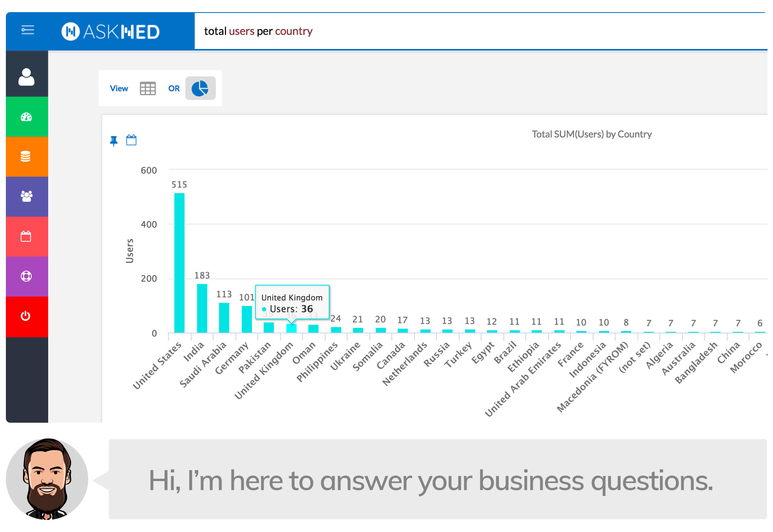Screen dimensions: 773x532
Task: Open the hamburger menu icon
Action: tap(27, 30)
